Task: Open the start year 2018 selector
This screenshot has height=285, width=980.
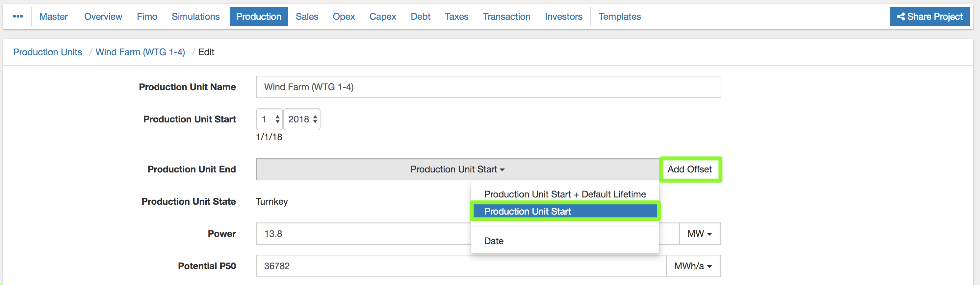Action: coord(302,119)
